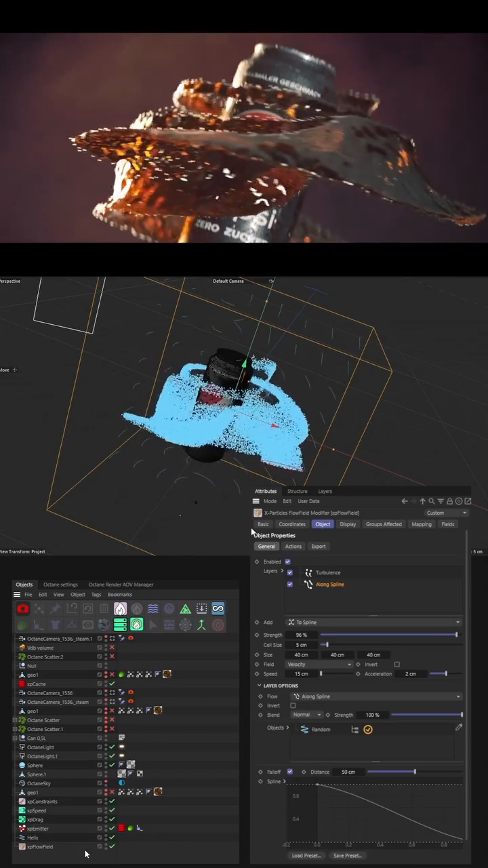The height and width of the screenshot is (868, 488).
Task: Toggle the Invert checkbox beside Field
Action: (396, 665)
